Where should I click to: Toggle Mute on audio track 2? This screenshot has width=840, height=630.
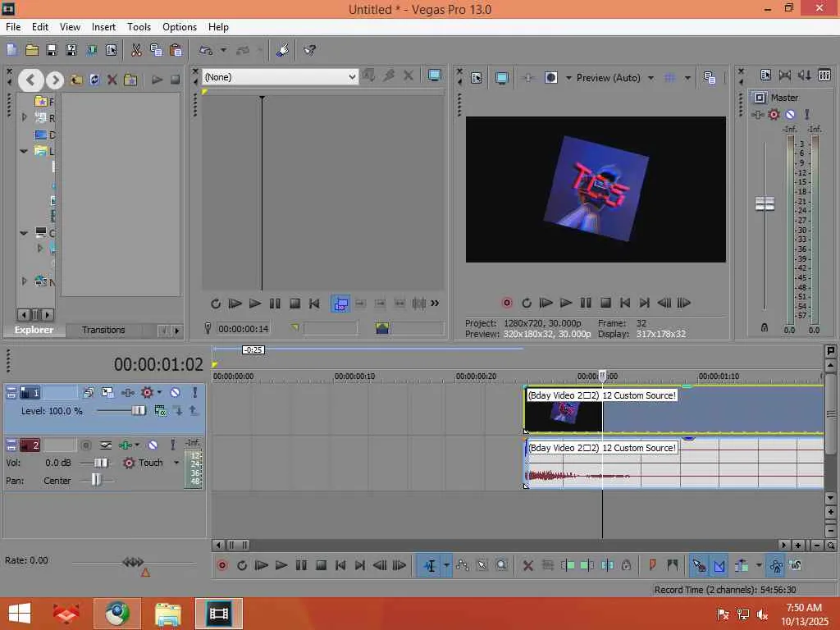(x=153, y=445)
